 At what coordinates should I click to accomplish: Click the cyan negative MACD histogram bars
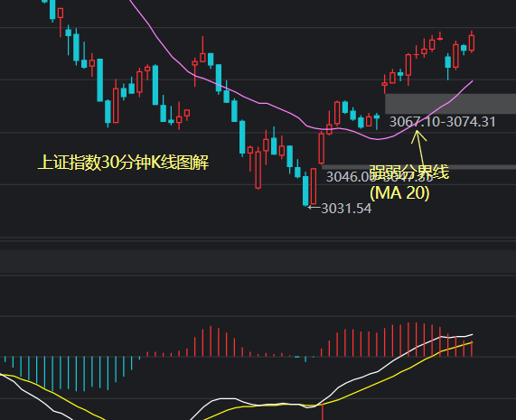click(x=71, y=373)
